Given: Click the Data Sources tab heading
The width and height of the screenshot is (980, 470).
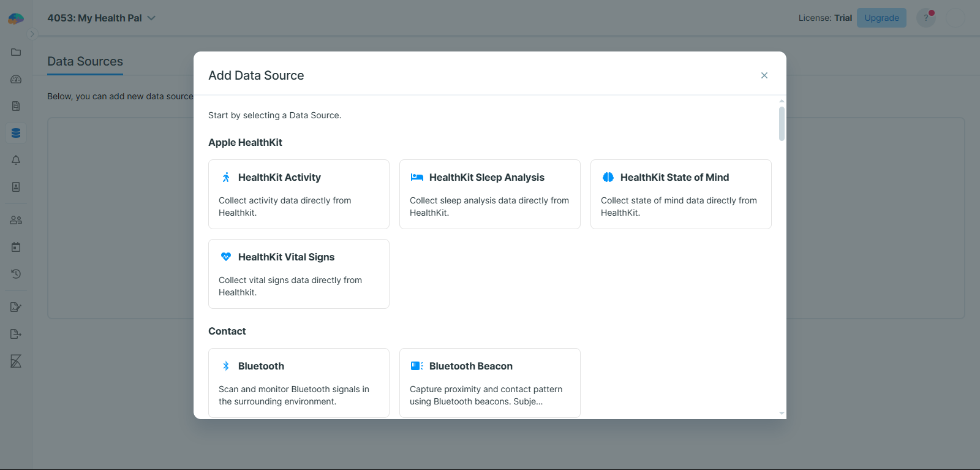Looking at the screenshot, I should [x=85, y=61].
